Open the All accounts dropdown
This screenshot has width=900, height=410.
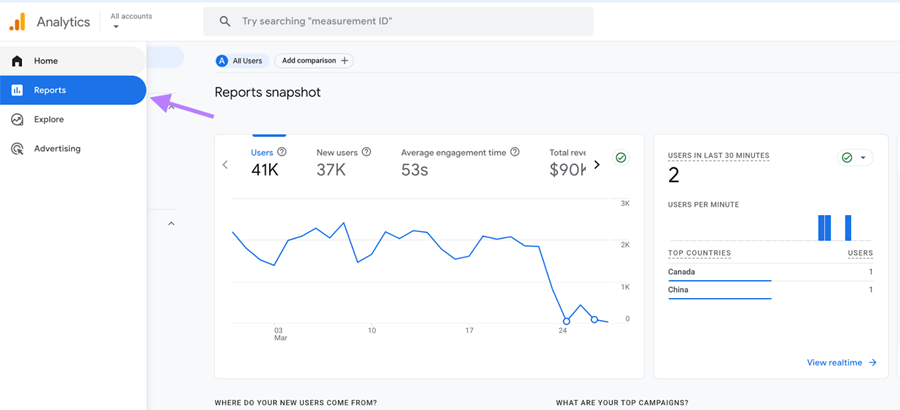click(x=131, y=21)
